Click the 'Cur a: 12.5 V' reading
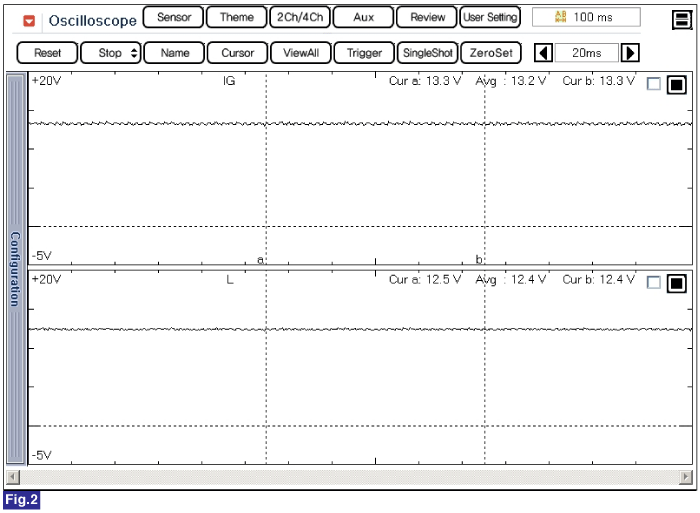700x513 pixels. (x=425, y=280)
